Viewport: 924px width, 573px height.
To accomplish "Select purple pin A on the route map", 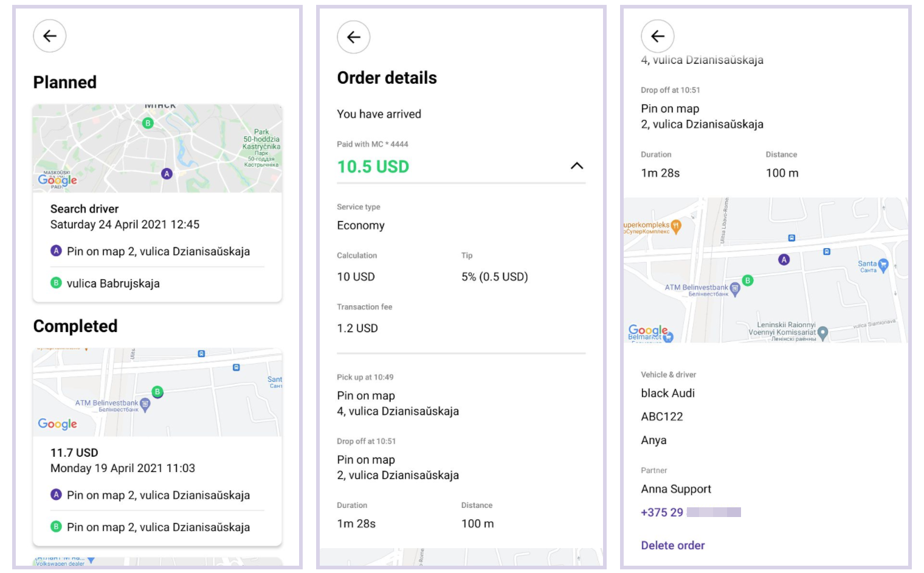I will point(784,260).
